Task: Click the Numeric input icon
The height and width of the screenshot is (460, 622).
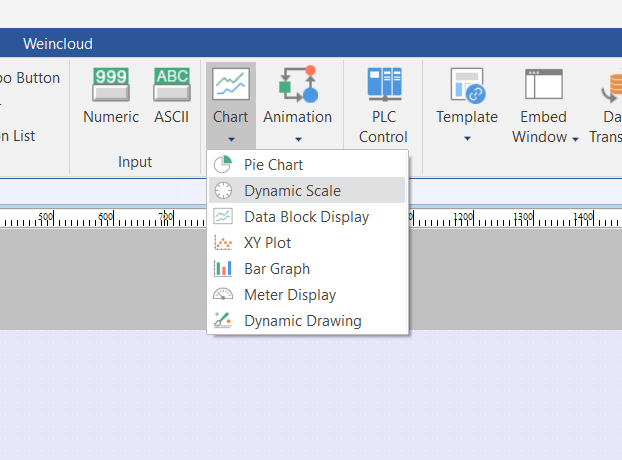Action: tap(111, 85)
